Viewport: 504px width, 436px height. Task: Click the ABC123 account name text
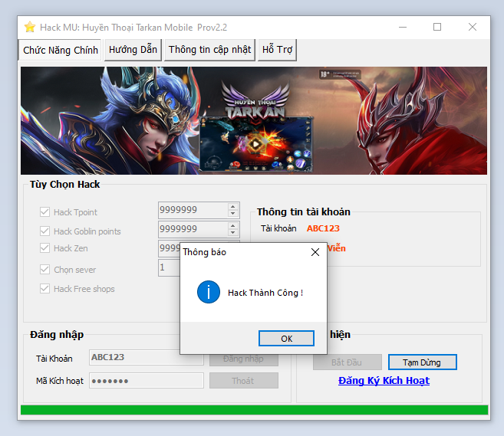[323, 228]
